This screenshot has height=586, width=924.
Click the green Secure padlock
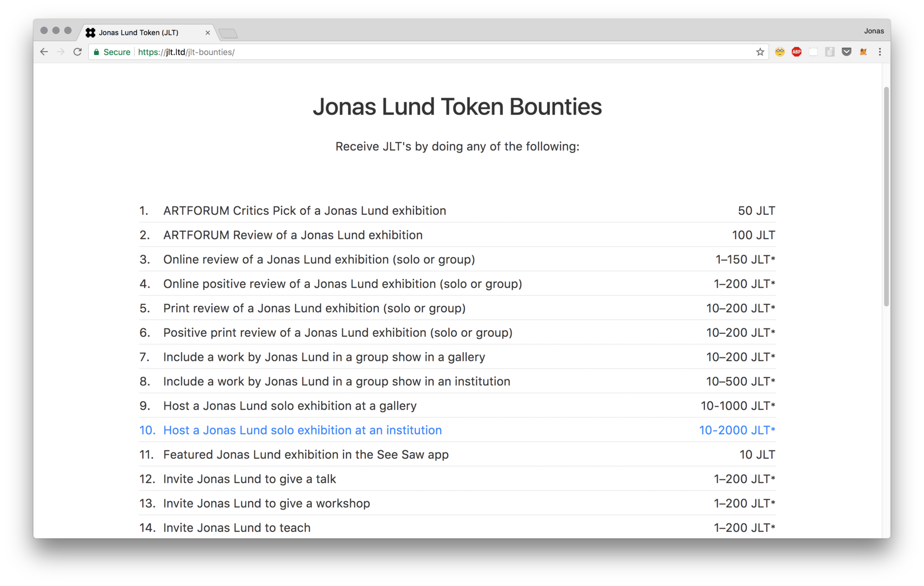pyautogui.click(x=97, y=52)
